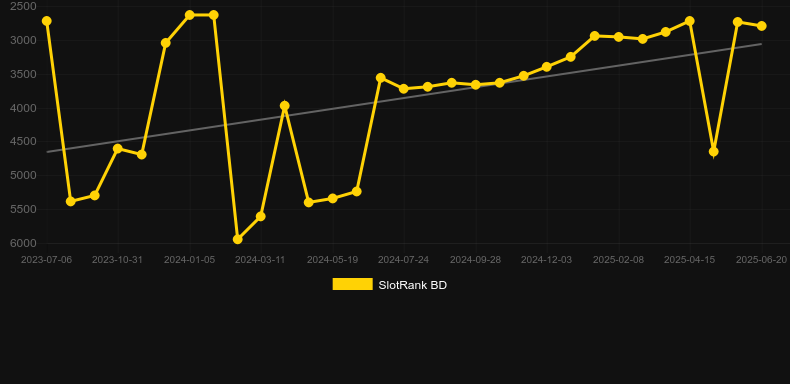Toggle the SlotRank BD legend label
The height and width of the screenshot is (384, 790).
413,285
